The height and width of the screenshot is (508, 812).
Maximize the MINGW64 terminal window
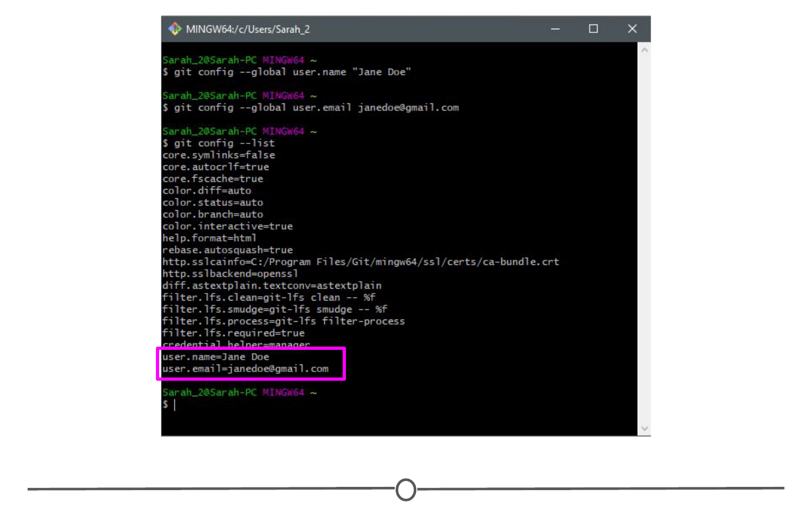(593, 29)
